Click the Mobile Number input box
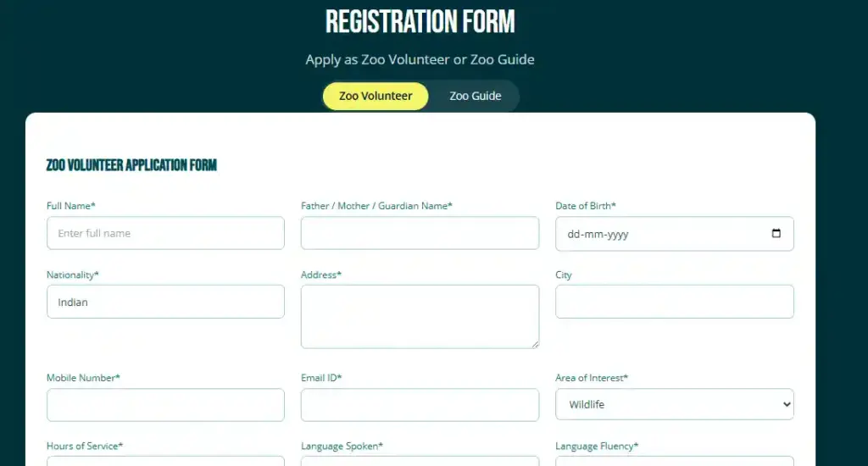 [165, 405]
